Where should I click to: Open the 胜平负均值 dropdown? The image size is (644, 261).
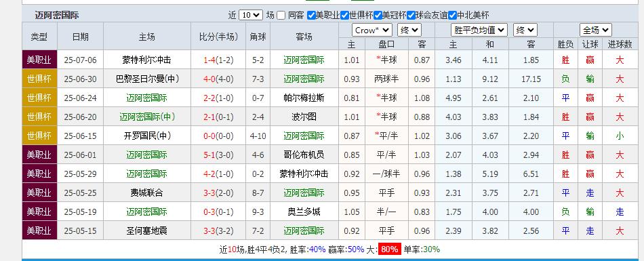[479, 30]
